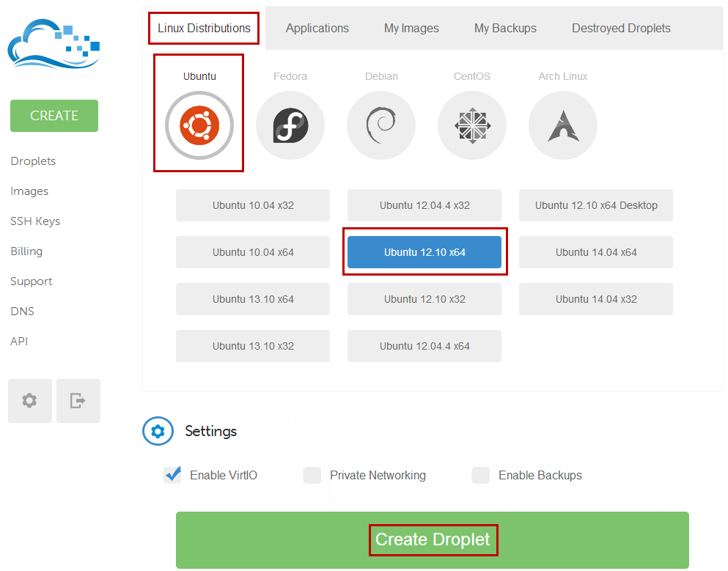The image size is (728, 571).
Task: Choose Ubuntu 10.04 x32 image
Action: click(253, 205)
